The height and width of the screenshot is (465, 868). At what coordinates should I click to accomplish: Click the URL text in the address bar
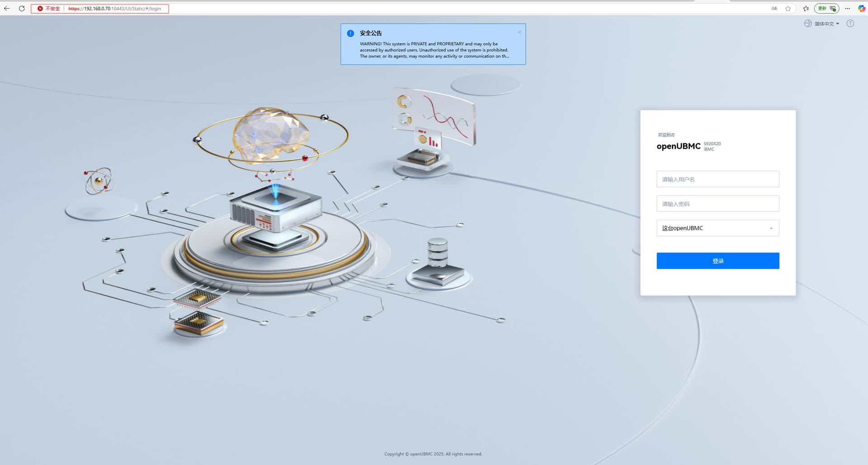118,9
